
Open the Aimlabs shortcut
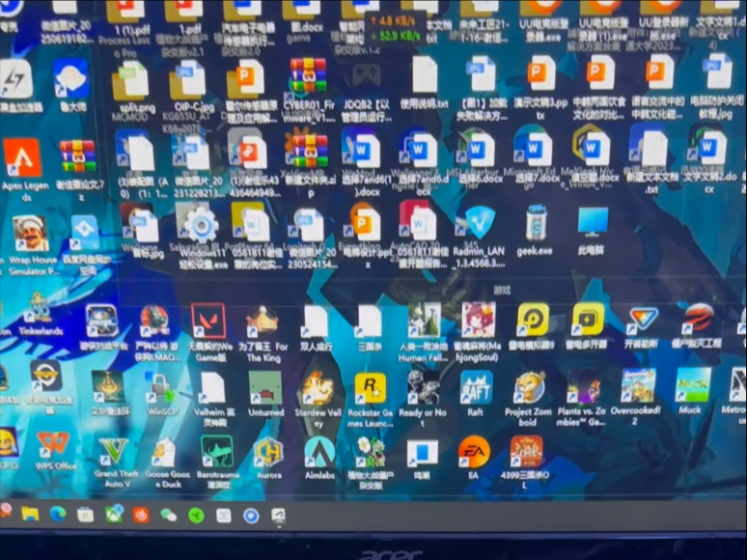(x=319, y=451)
